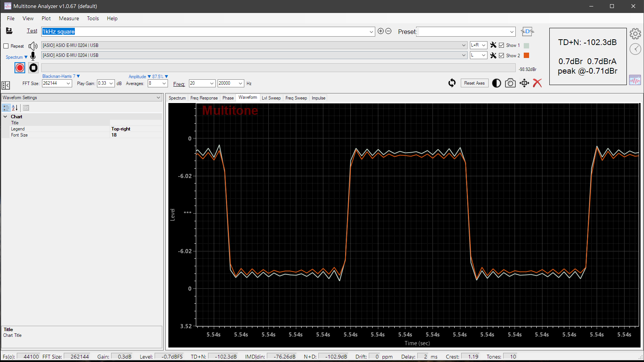The image size is (644, 362).
Task: Switch to the Spectrum tab
Action: (x=177, y=98)
